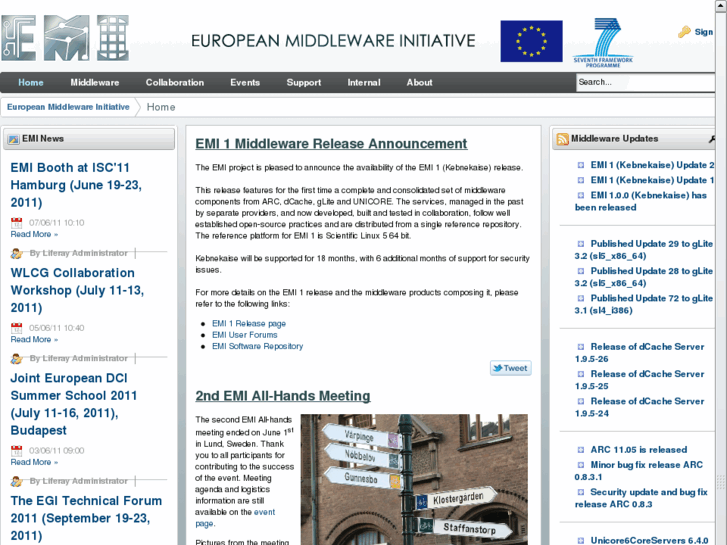727x545 pixels.
Task: Click the Lund street signs photo
Action: pos(414,480)
